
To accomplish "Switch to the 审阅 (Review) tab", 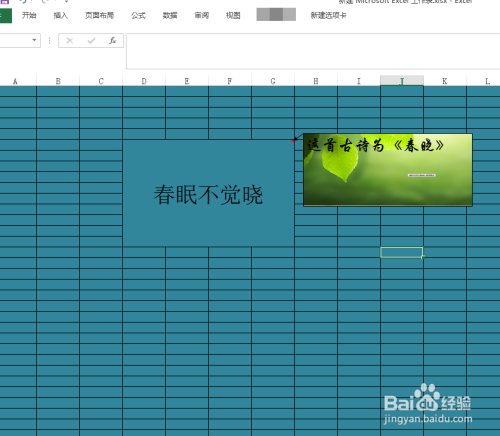I will coord(202,15).
